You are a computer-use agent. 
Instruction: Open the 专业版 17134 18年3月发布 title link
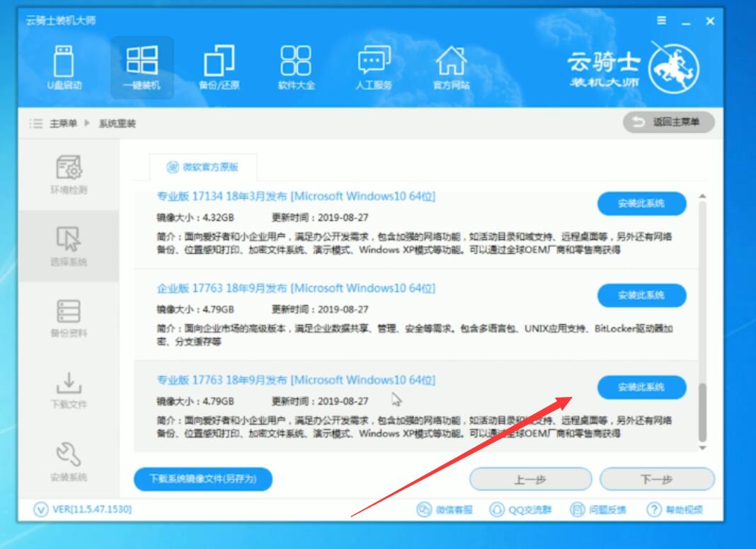(296, 197)
